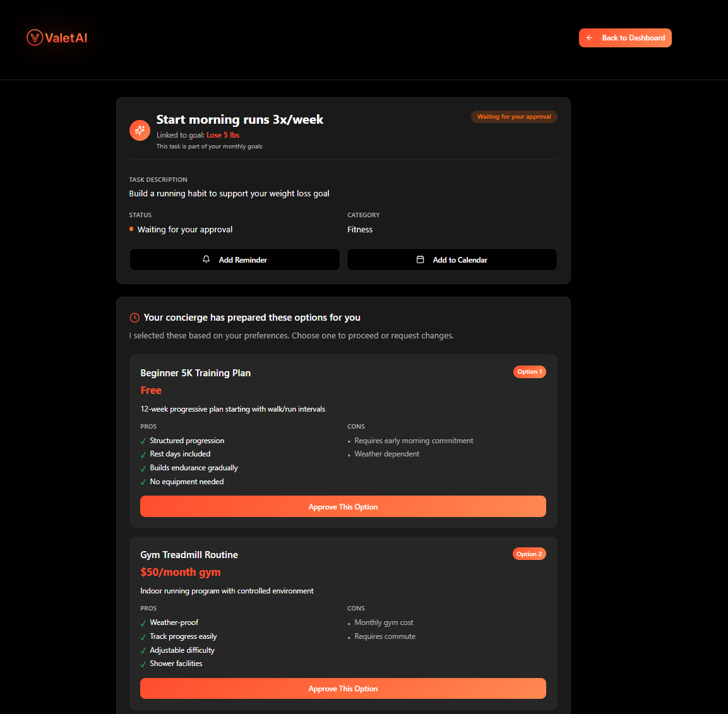Click the Waiting for your approval badge
The width and height of the screenshot is (728, 714).
(x=514, y=116)
